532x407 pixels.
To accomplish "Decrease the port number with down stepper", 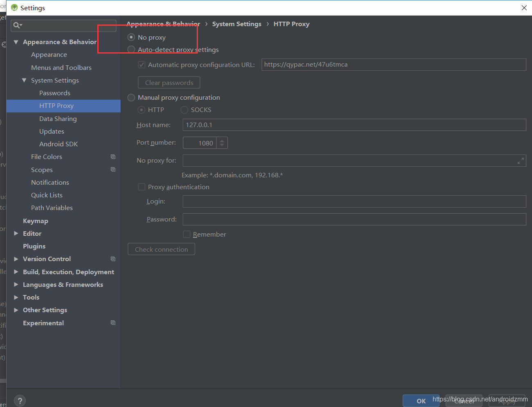I will coord(222,145).
